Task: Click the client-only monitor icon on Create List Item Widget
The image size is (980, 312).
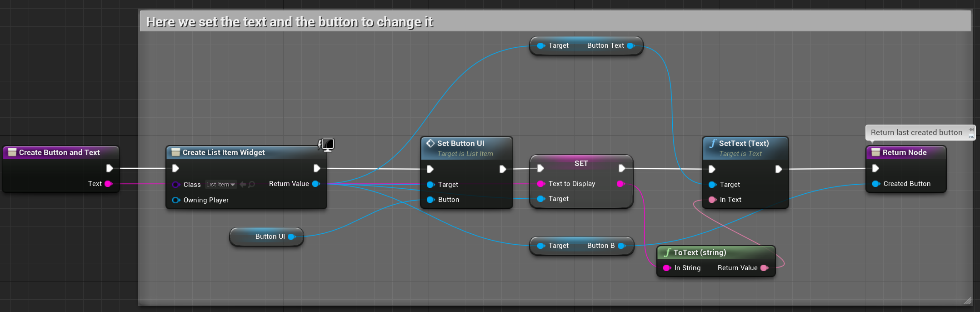Action: [x=327, y=145]
